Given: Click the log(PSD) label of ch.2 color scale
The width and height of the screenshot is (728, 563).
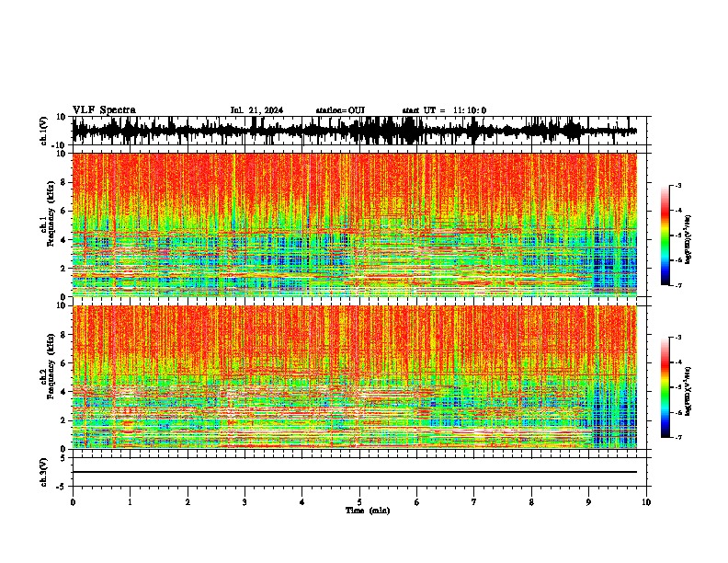Looking at the screenshot, I should click(x=688, y=390).
